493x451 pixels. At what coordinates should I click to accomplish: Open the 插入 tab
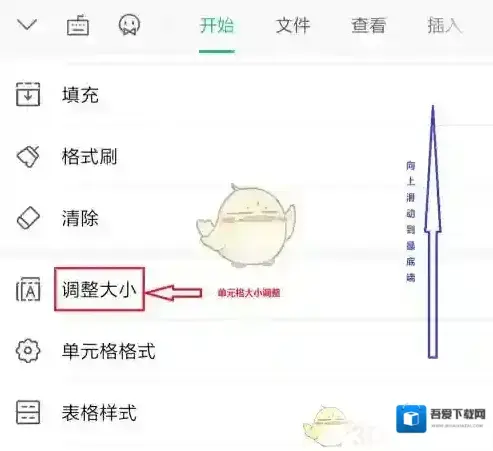[x=445, y=25]
